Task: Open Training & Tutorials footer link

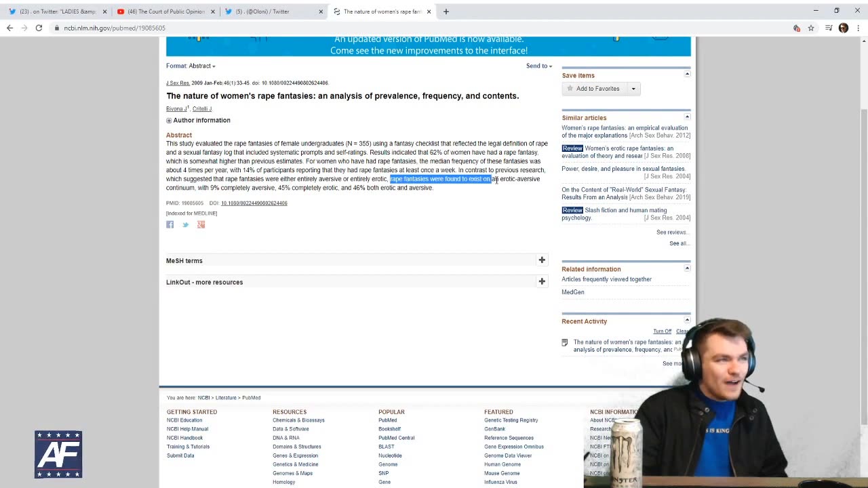Action: [x=188, y=447]
